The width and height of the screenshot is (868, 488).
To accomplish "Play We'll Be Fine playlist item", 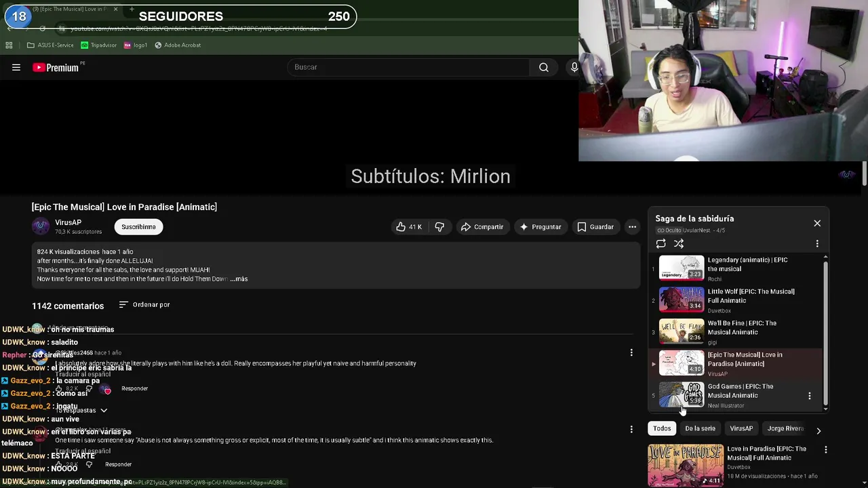I will [x=735, y=332].
